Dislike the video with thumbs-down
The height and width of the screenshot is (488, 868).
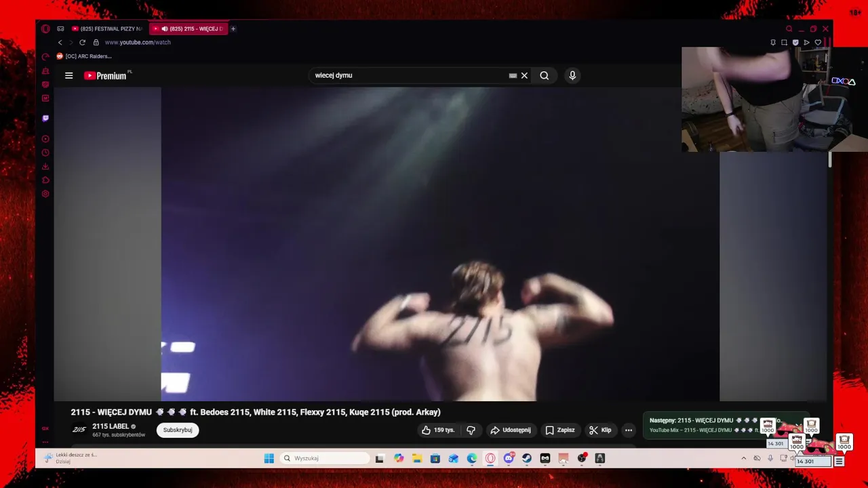471,430
